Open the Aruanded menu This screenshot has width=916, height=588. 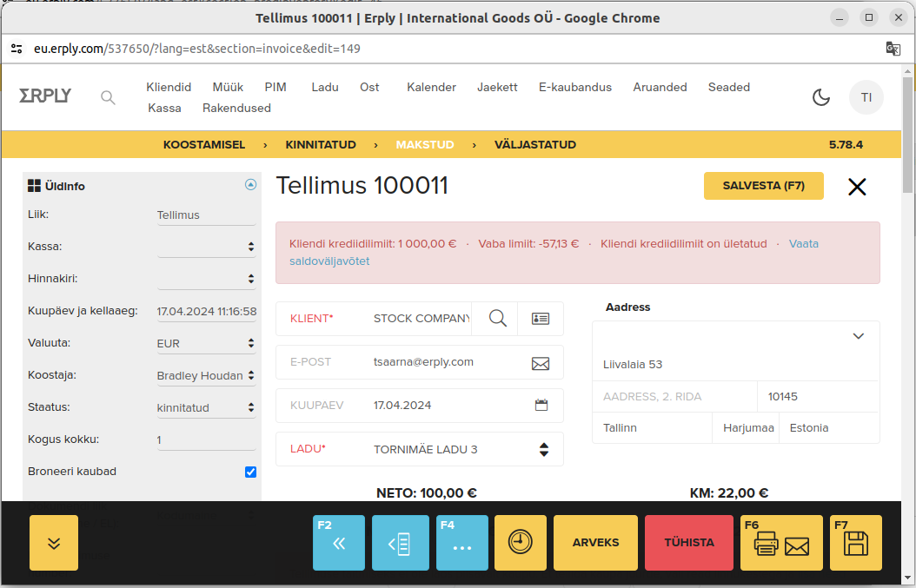tap(660, 87)
